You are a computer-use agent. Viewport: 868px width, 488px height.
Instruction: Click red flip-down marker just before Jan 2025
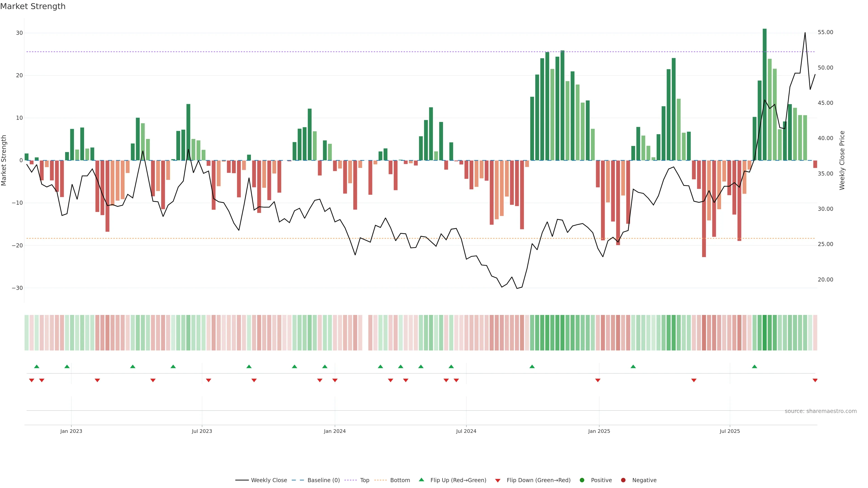598,380
